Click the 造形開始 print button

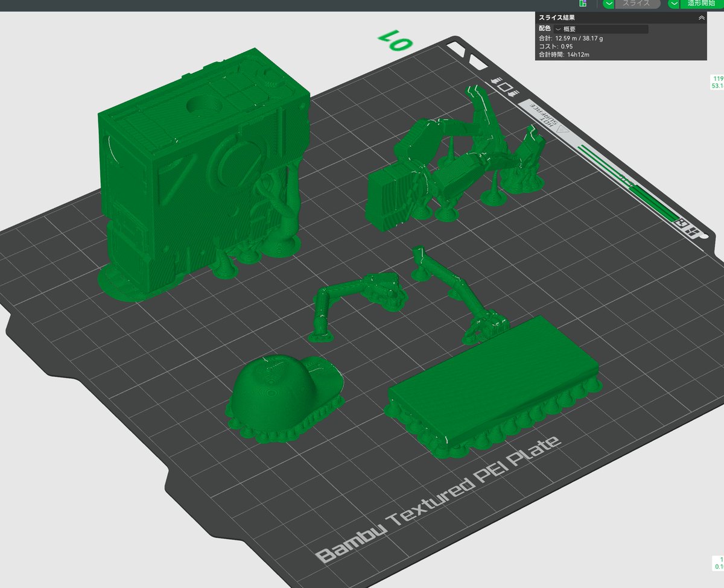[702, 4]
